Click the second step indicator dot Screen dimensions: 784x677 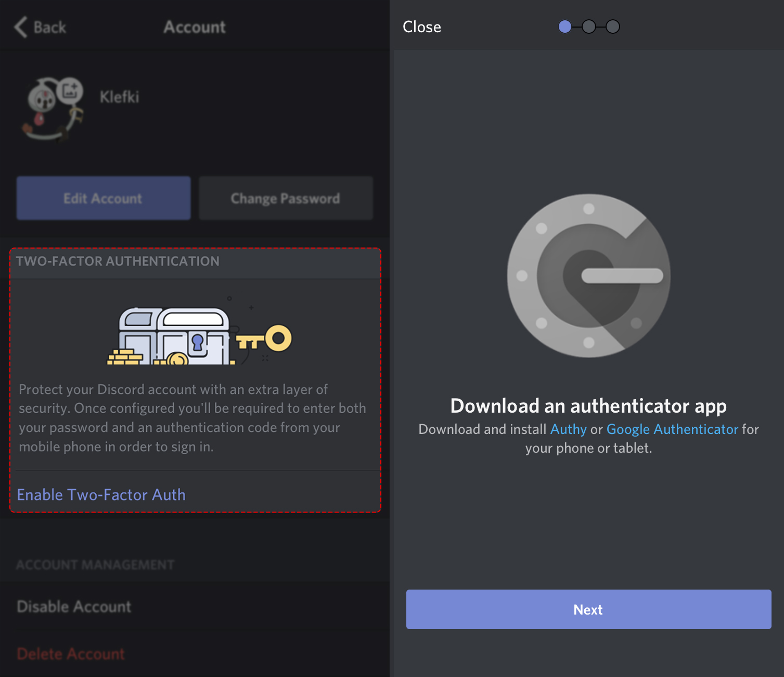588,27
